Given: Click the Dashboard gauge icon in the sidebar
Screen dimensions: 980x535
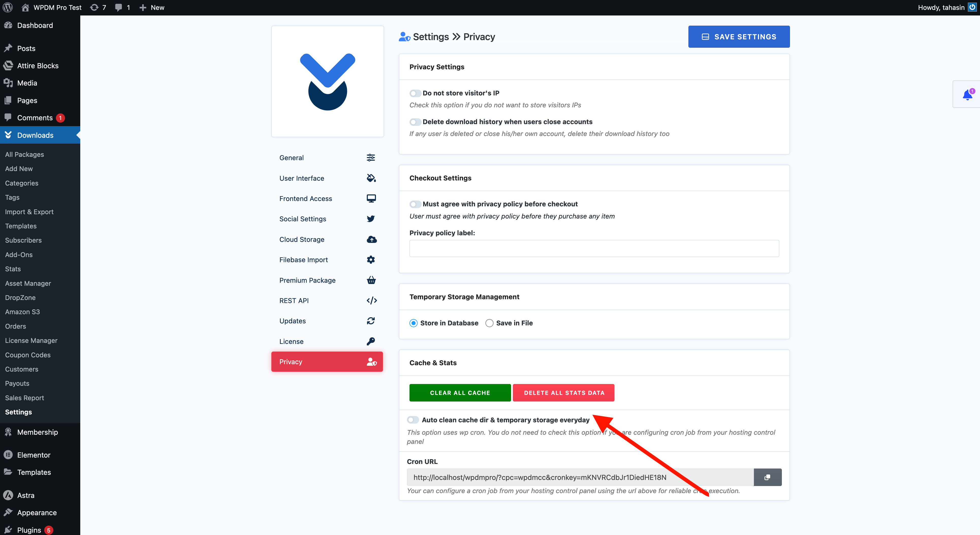Looking at the screenshot, I should [x=8, y=25].
